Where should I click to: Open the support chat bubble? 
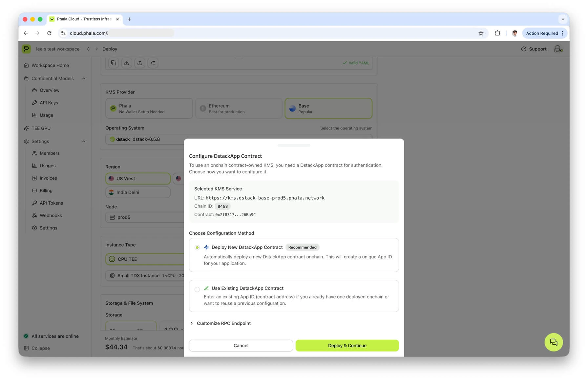click(554, 342)
